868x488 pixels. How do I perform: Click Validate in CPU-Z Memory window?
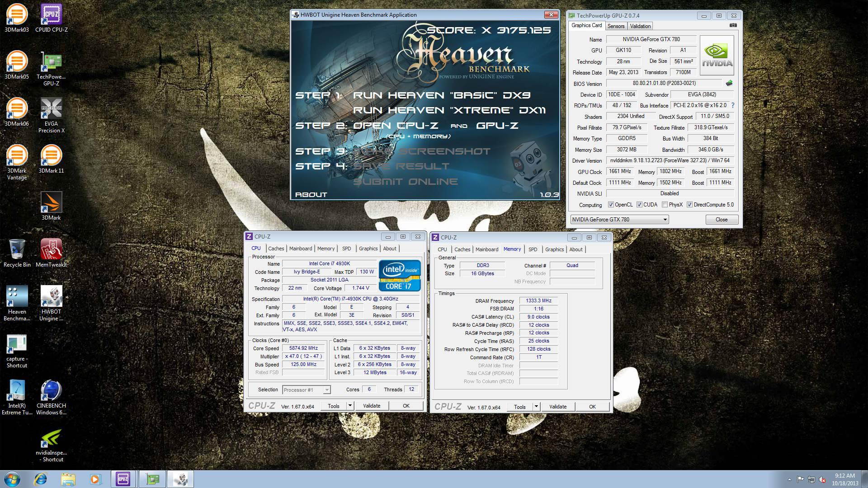click(558, 407)
